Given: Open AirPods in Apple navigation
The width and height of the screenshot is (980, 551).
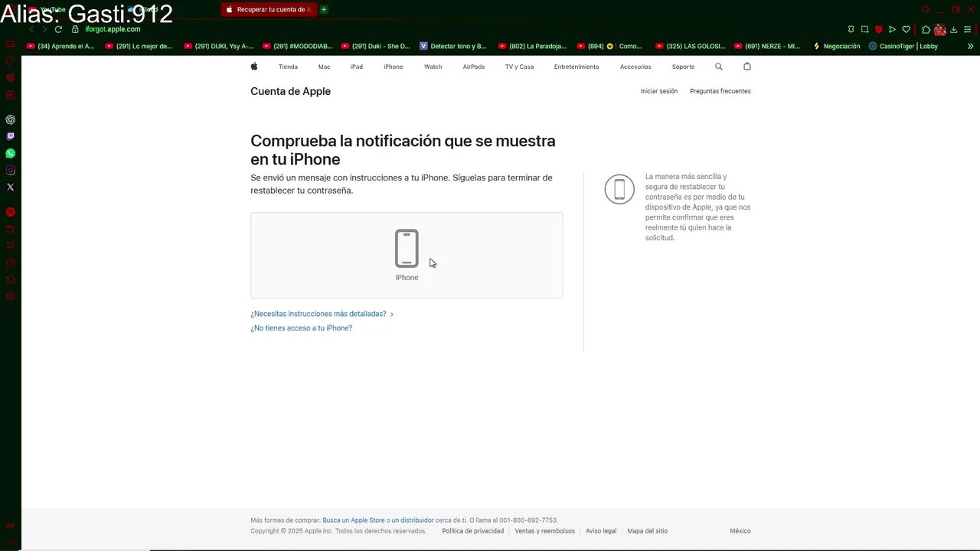Looking at the screenshot, I should 474,67.
